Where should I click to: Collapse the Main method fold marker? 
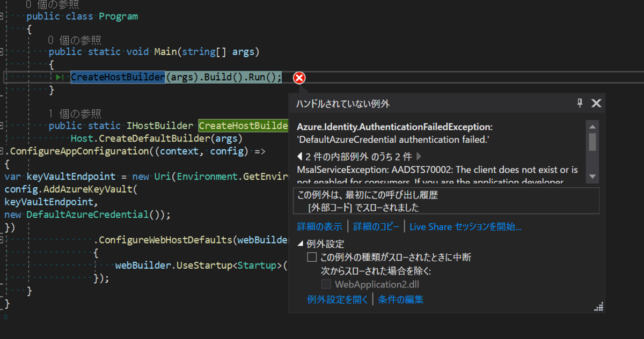[2, 52]
